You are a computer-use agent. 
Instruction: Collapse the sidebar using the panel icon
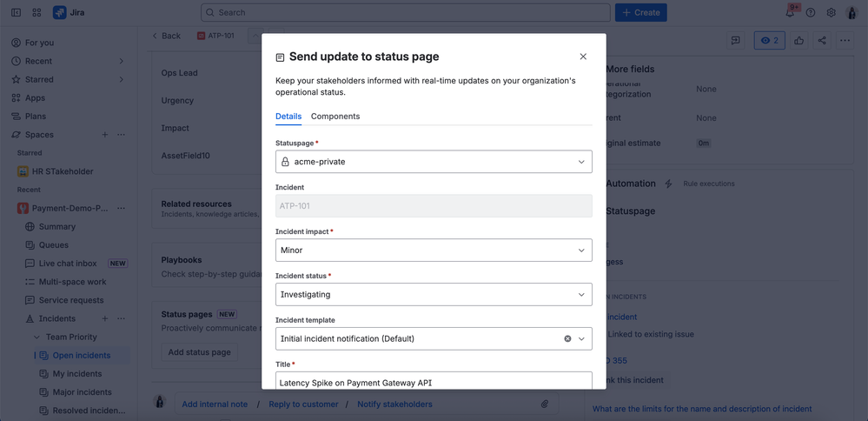(16, 12)
